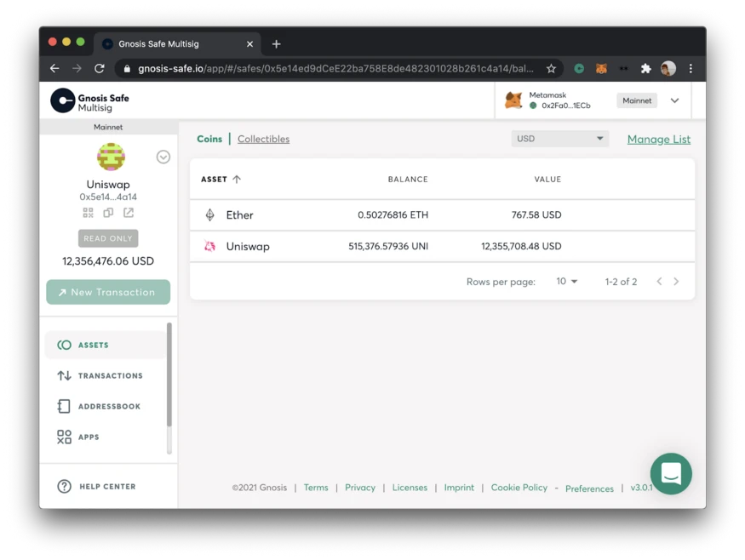This screenshot has width=745, height=560.
Task: Open the Privacy footer link
Action: point(360,488)
